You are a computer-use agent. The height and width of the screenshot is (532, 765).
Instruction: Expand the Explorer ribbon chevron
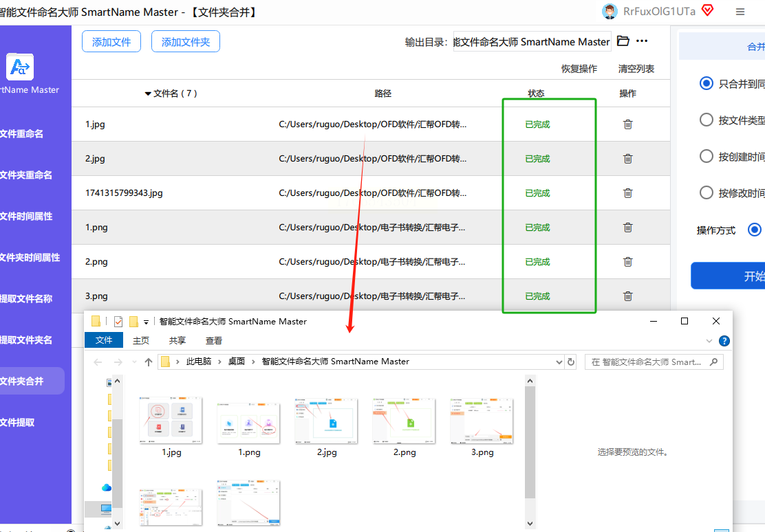click(709, 341)
